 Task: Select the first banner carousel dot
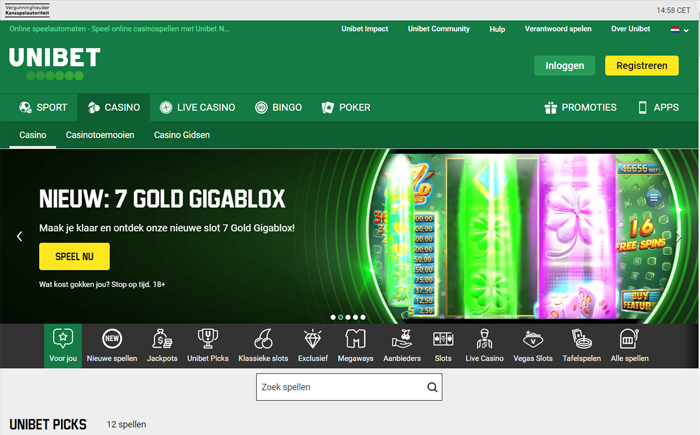333,318
